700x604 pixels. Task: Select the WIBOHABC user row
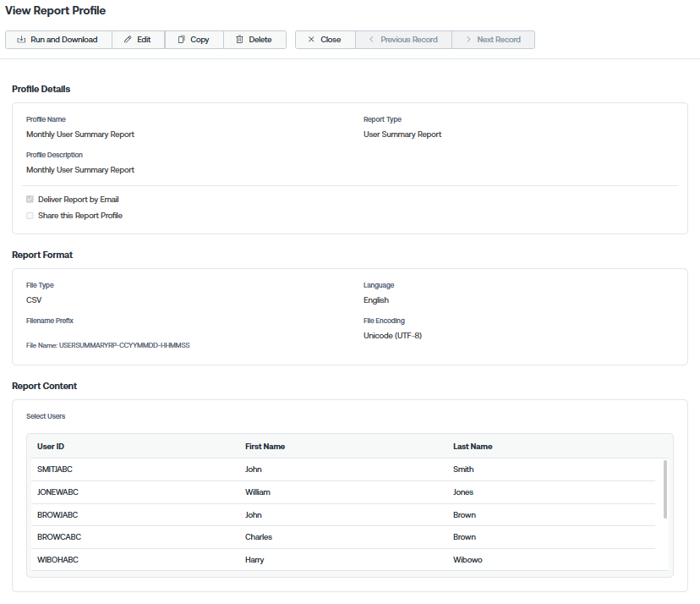click(343, 560)
